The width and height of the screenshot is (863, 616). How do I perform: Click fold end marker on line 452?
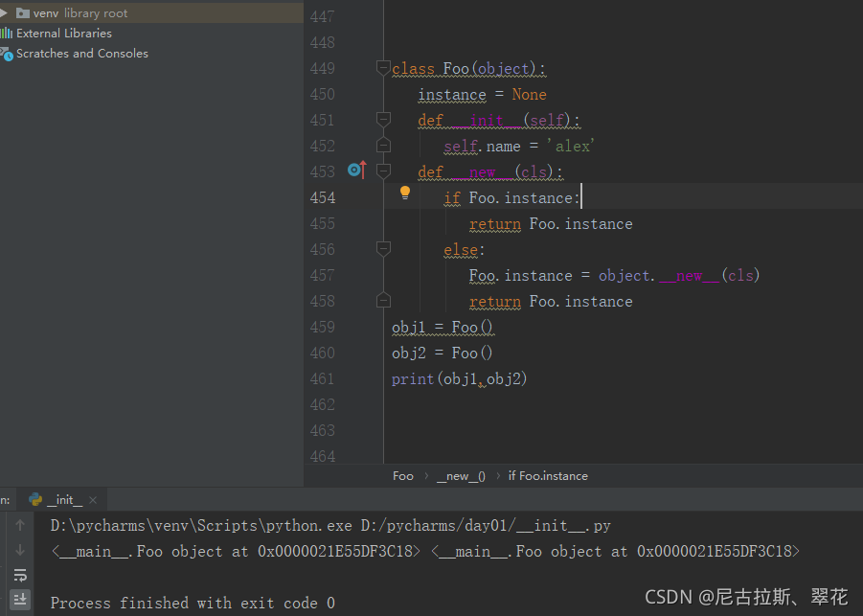tap(383, 146)
